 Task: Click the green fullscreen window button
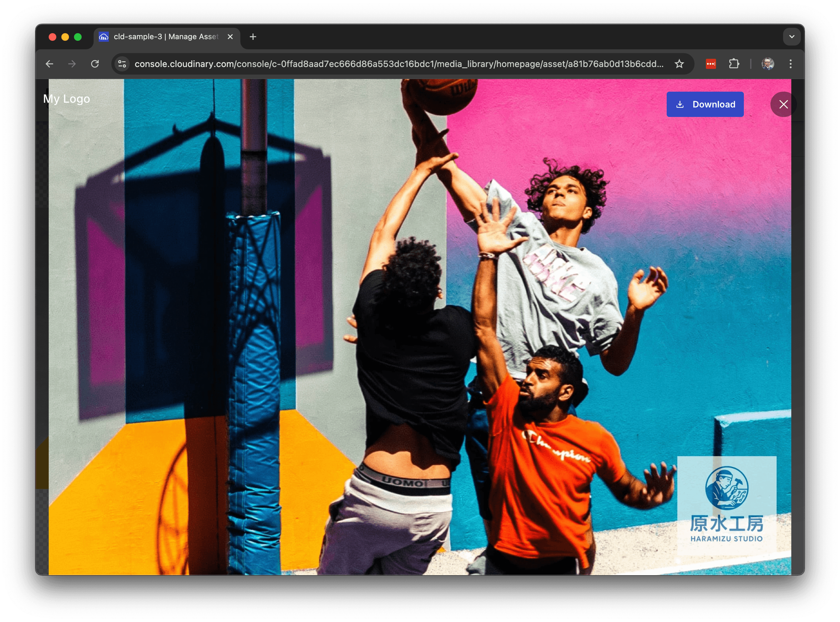78,37
